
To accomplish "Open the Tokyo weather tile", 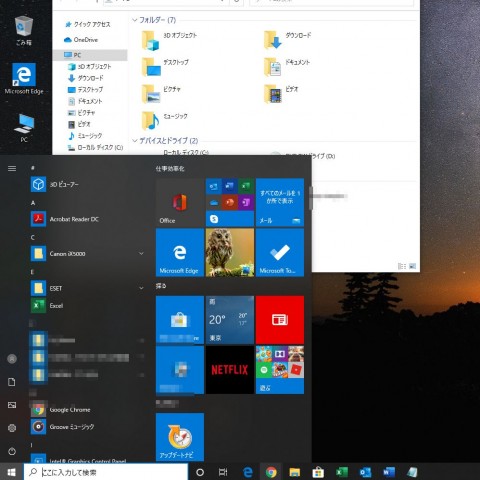I will click(x=230, y=320).
